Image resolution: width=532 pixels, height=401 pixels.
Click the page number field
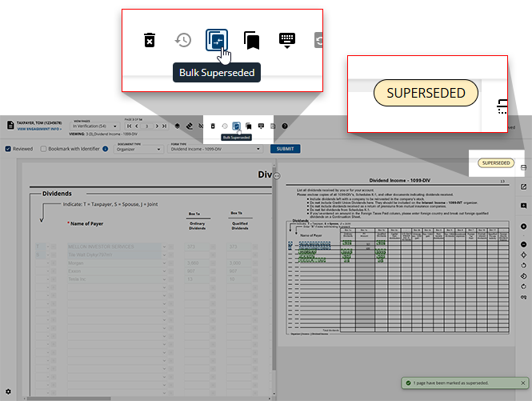pos(147,126)
